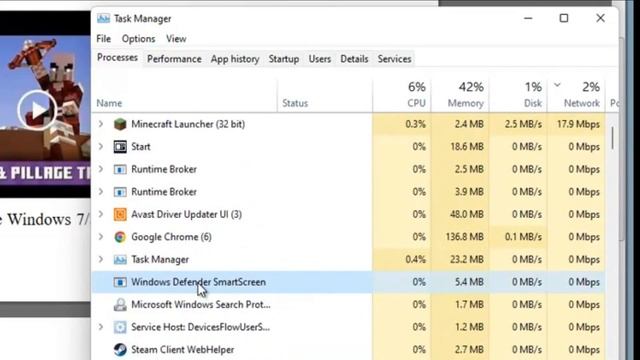The width and height of the screenshot is (640, 360).
Task: Click the 0.1 MB/s disk value for Chrome
Action: pos(523,237)
